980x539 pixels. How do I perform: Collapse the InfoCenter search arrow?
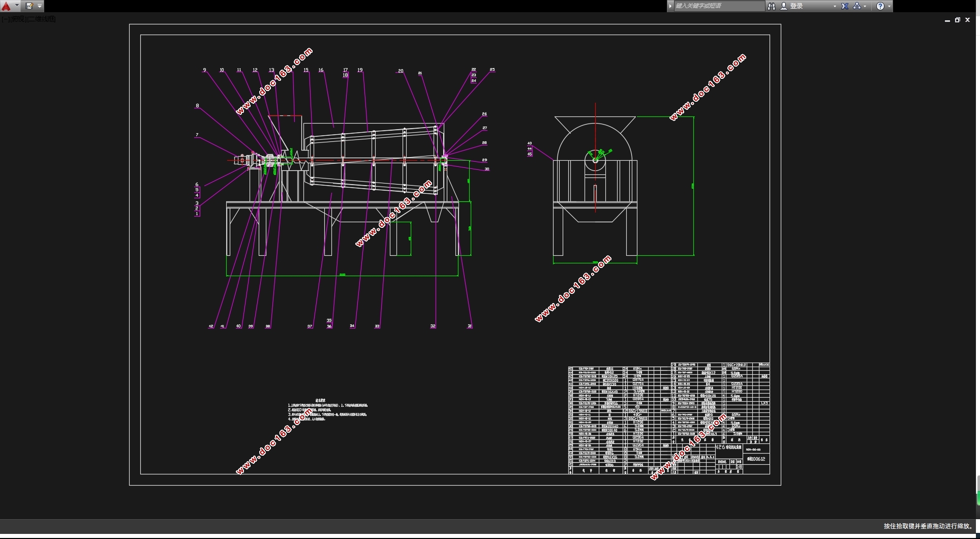[670, 6]
